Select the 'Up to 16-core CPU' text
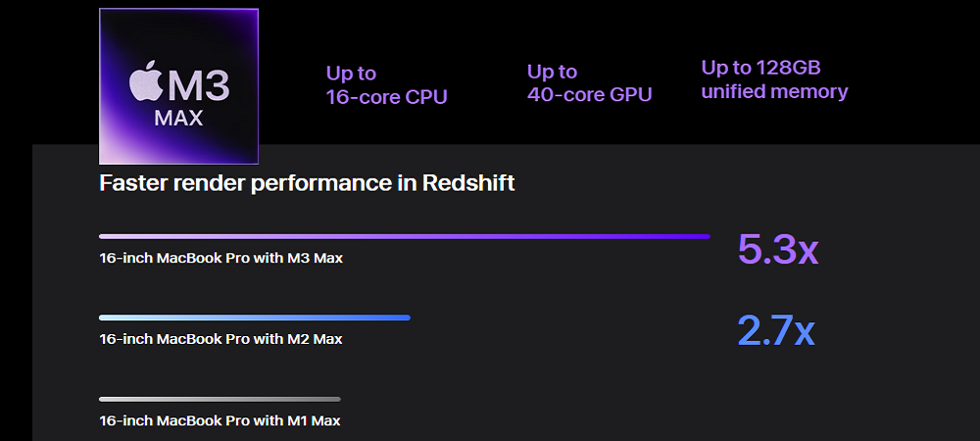 [x=386, y=85]
